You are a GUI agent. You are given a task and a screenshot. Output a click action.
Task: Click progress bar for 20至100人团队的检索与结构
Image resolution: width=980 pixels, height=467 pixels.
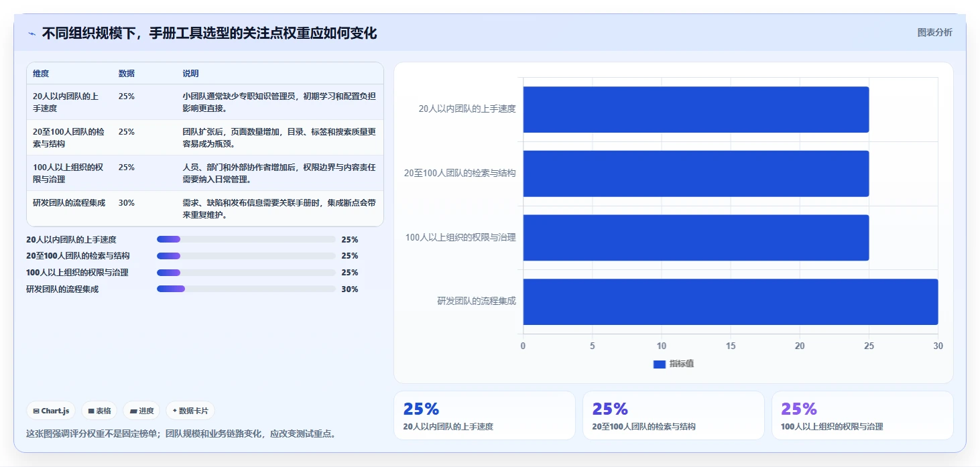[x=246, y=256]
